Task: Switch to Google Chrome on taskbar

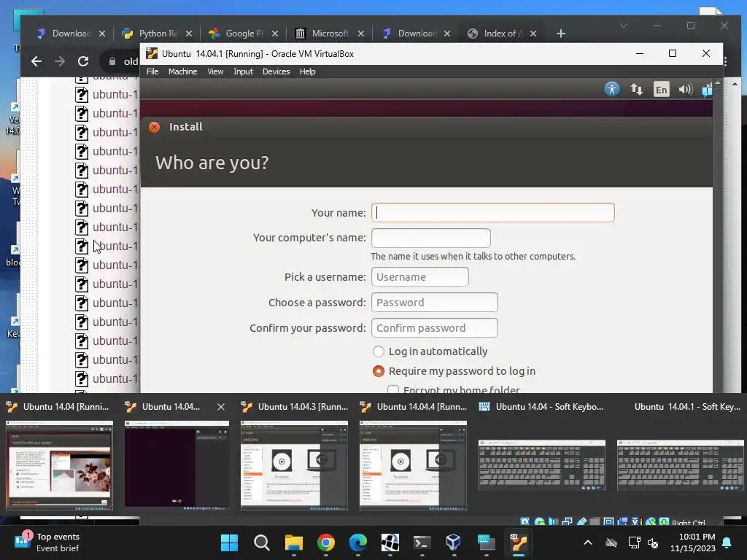Action: 326,542
